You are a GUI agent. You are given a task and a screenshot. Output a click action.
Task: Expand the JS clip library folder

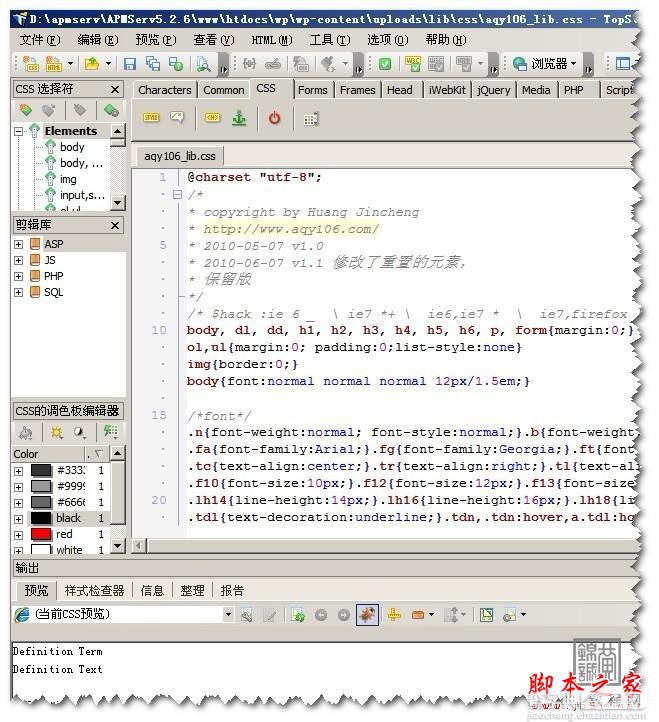coord(18,260)
